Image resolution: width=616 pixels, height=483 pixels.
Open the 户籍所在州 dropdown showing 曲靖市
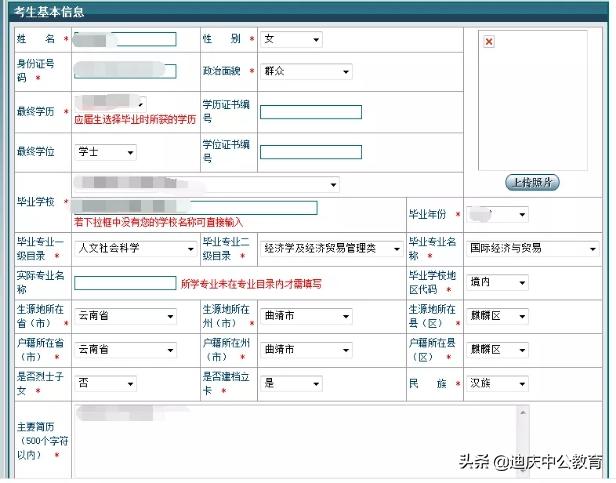click(x=306, y=350)
